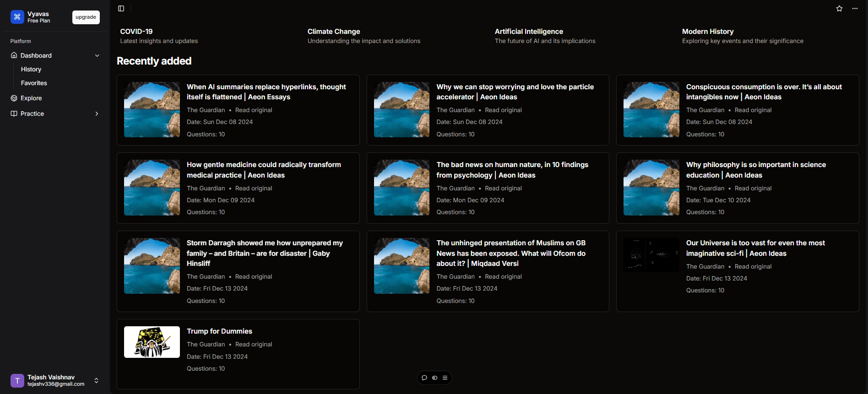This screenshot has height=394, width=868.
Task: Open chat bubble icon in floating toolbar
Action: 424,378
